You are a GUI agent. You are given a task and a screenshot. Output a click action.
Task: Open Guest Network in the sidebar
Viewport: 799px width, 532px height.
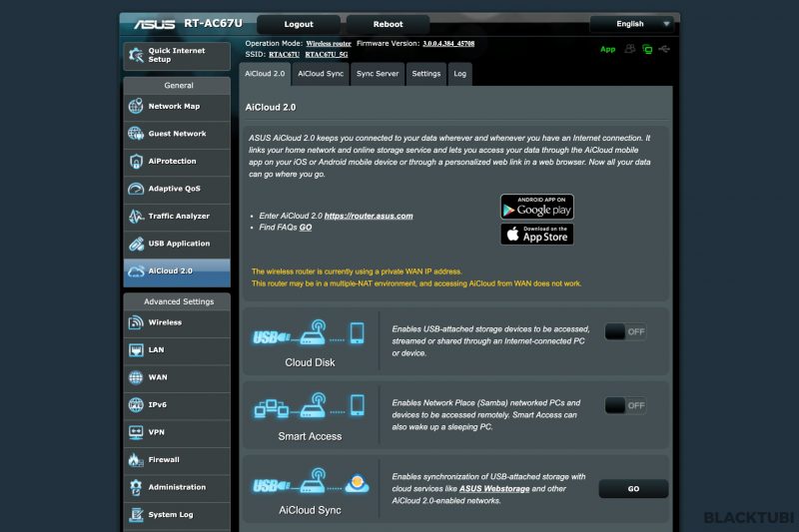[177, 134]
